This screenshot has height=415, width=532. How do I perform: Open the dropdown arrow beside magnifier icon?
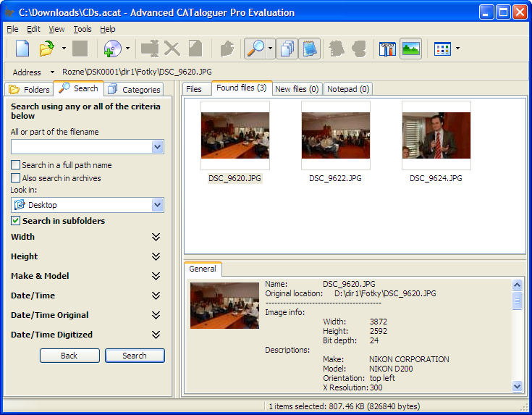click(271, 49)
